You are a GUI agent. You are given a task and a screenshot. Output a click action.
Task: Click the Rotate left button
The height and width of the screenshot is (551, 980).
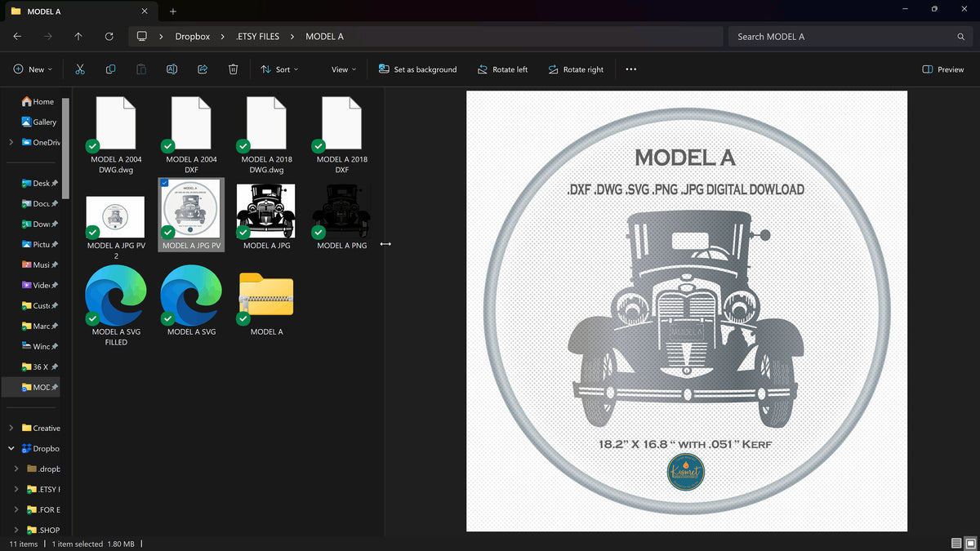(x=502, y=69)
